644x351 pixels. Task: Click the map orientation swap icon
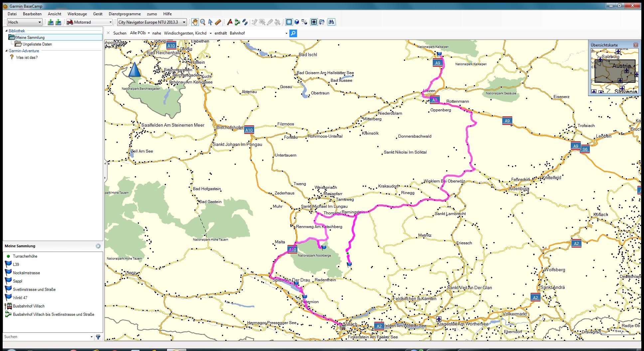coord(322,22)
